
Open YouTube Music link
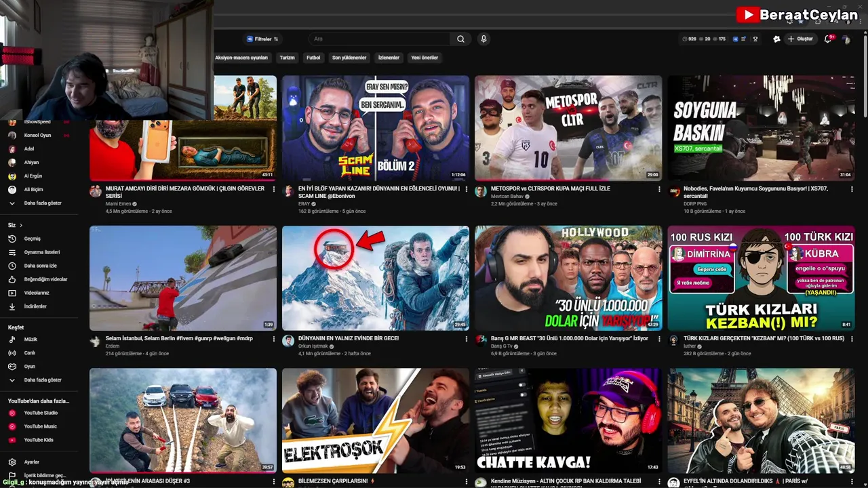tap(39, 426)
